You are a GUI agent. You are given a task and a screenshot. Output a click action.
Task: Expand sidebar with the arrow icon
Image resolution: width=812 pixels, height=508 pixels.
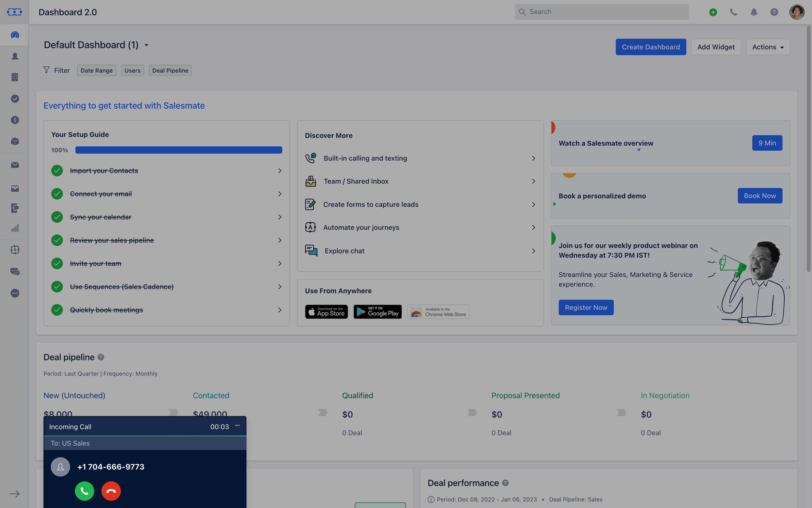click(x=14, y=493)
